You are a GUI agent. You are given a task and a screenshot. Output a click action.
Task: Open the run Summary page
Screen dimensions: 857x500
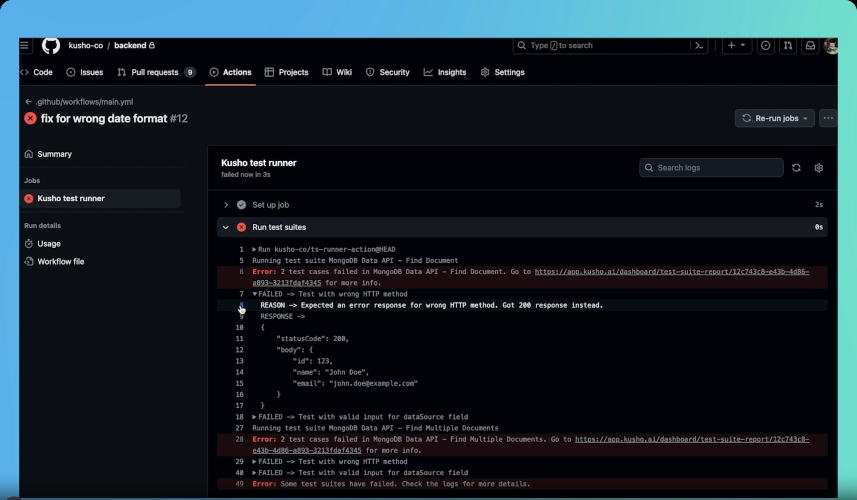[48, 154]
